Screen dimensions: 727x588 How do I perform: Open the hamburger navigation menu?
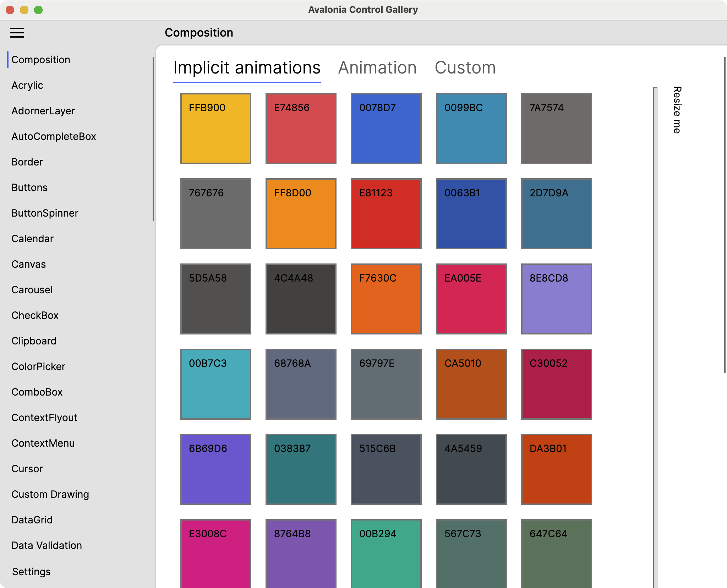(17, 33)
